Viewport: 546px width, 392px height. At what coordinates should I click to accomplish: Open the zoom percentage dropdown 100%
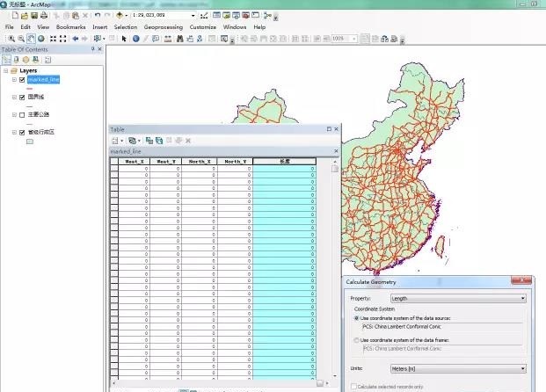[354, 39]
